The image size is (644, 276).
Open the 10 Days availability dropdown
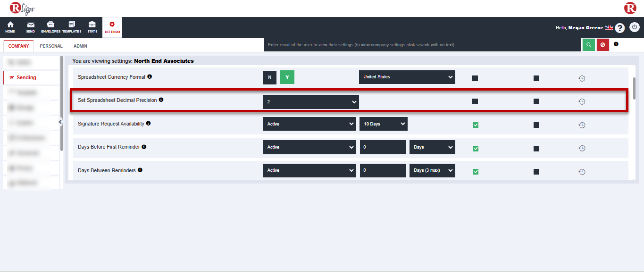[383, 124]
